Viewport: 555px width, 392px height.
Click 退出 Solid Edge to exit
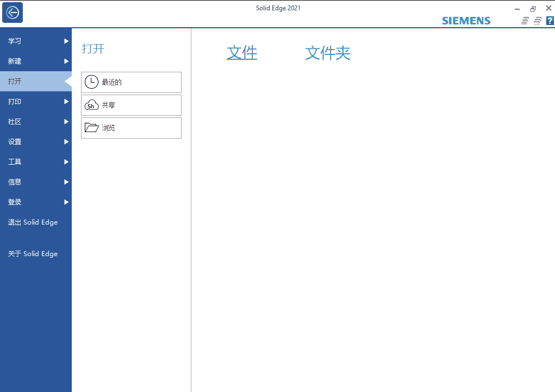coord(33,222)
